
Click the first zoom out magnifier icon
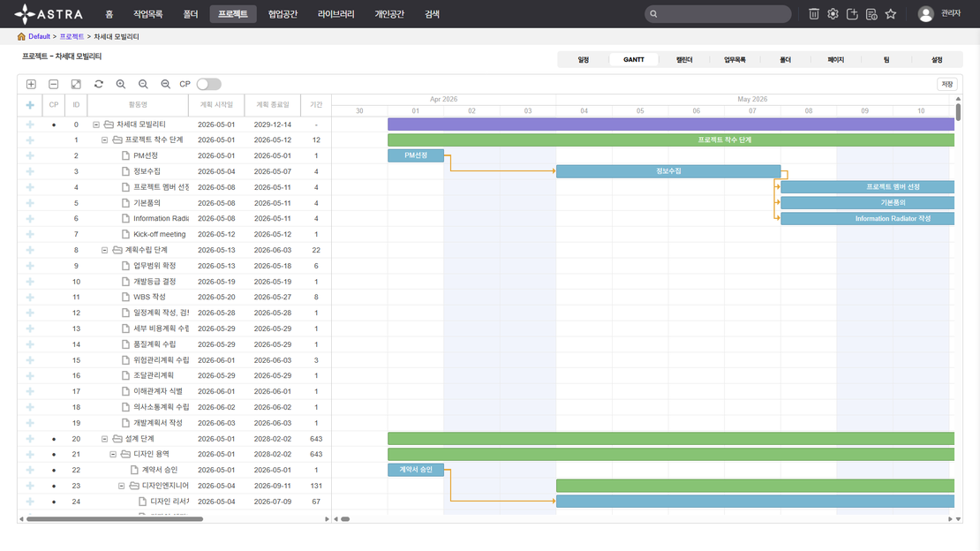[143, 84]
